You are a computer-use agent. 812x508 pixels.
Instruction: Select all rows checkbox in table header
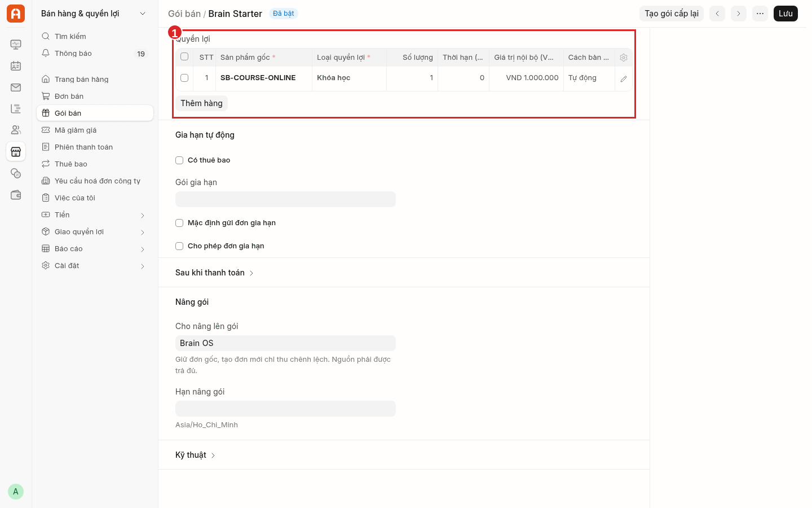pos(184,56)
